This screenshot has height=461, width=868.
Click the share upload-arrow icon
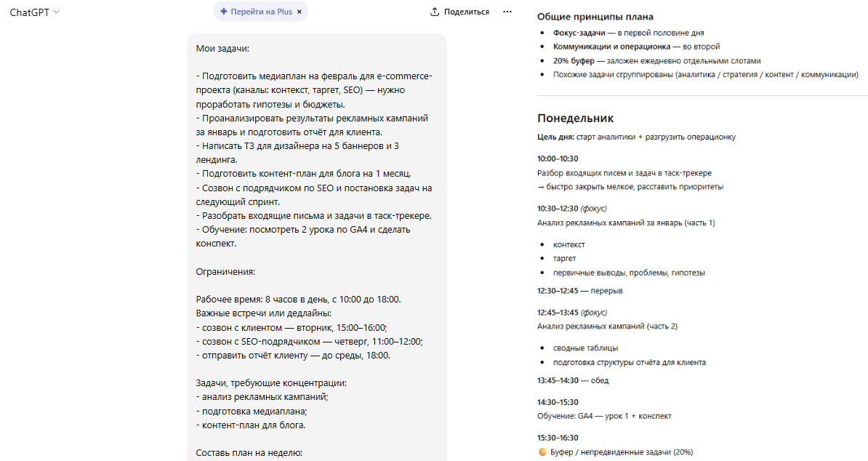click(x=435, y=11)
